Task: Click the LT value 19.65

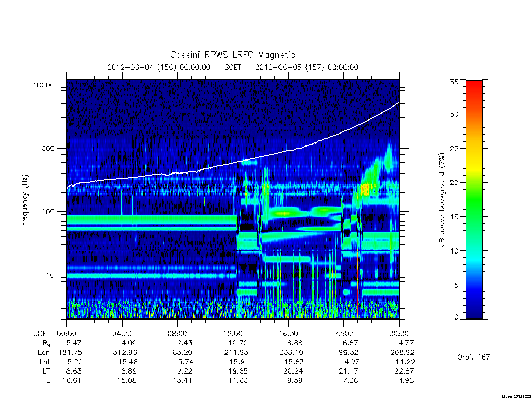Action: 237,371
